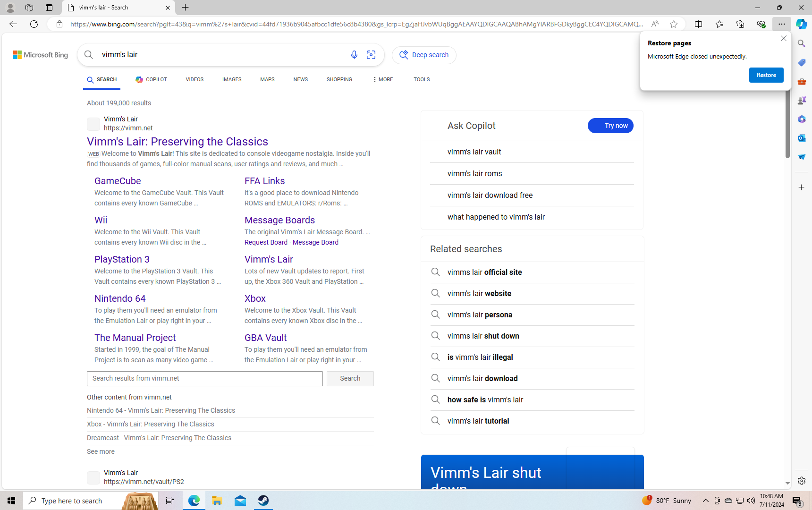
Task: Open Outlook in the sidebar
Action: [801, 138]
